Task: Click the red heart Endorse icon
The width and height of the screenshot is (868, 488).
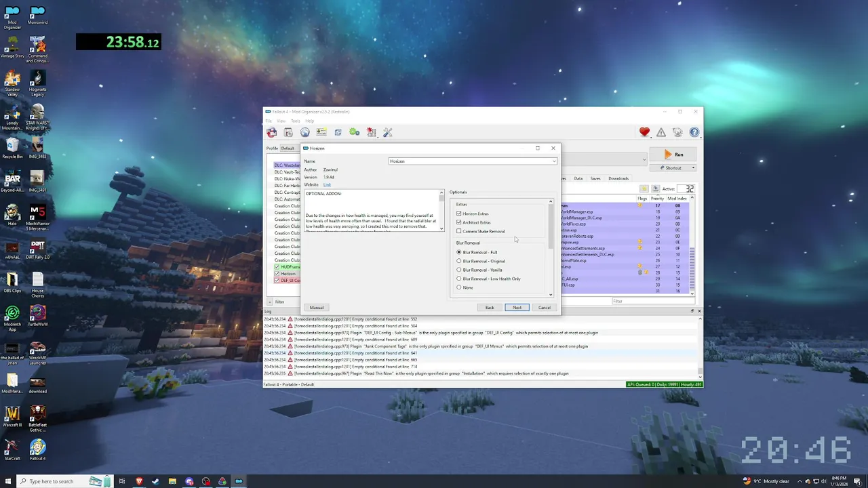Action: point(644,132)
